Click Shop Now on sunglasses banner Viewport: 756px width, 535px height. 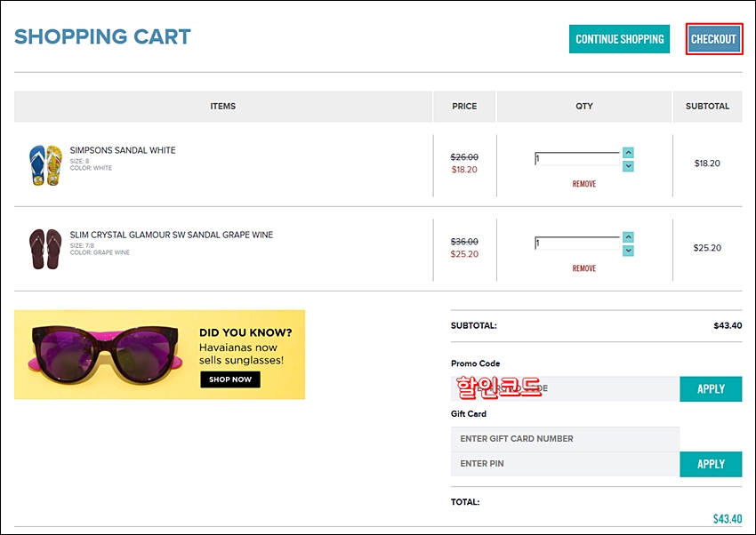(x=230, y=379)
